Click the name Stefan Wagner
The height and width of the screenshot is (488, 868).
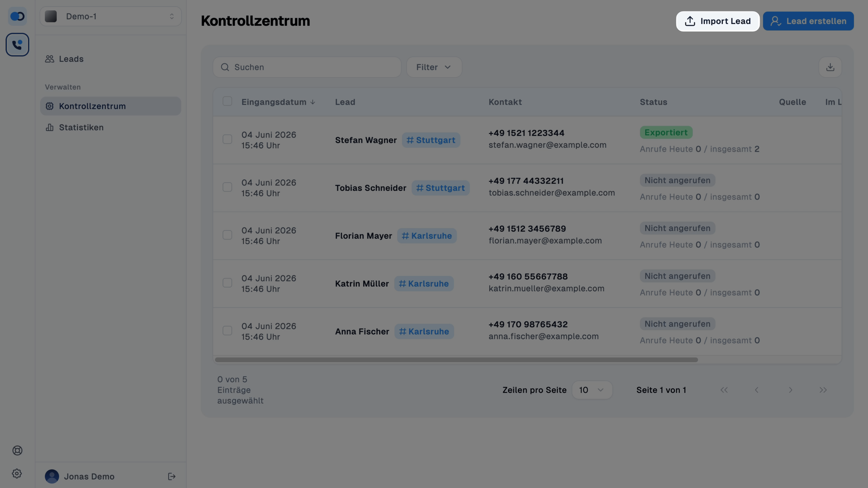click(366, 140)
